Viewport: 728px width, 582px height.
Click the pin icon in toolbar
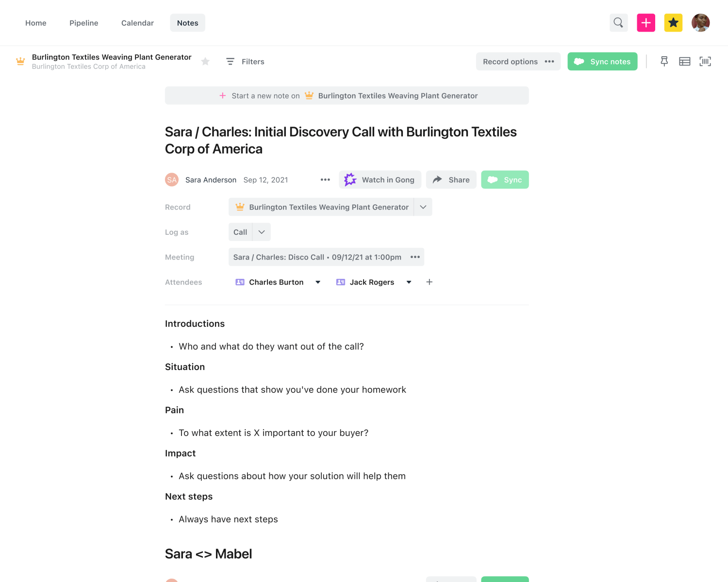pyautogui.click(x=664, y=61)
